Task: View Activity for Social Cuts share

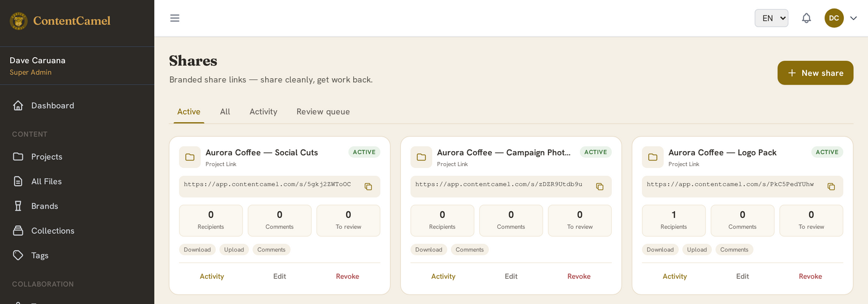Action: [212, 276]
